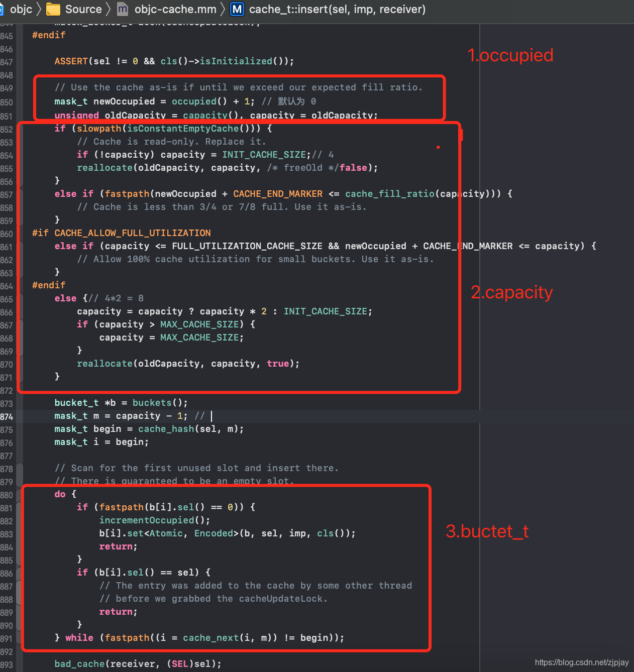Click the bucket_t type on line 873
The width and height of the screenshot is (634, 672).
(77, 403)
